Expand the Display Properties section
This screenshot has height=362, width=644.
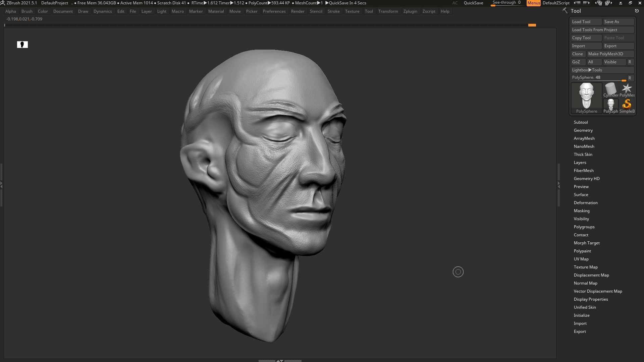pos(591,299)
